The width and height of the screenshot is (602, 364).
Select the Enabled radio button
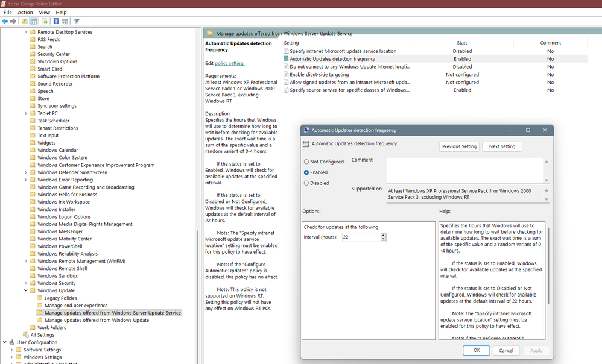[x=306, y=172]
